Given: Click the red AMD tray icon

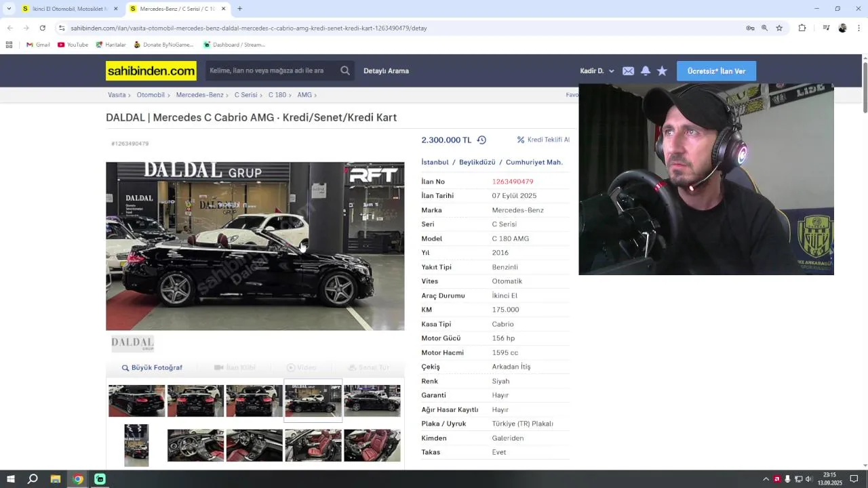Looking at the screenshot, I should click(777, 479).
